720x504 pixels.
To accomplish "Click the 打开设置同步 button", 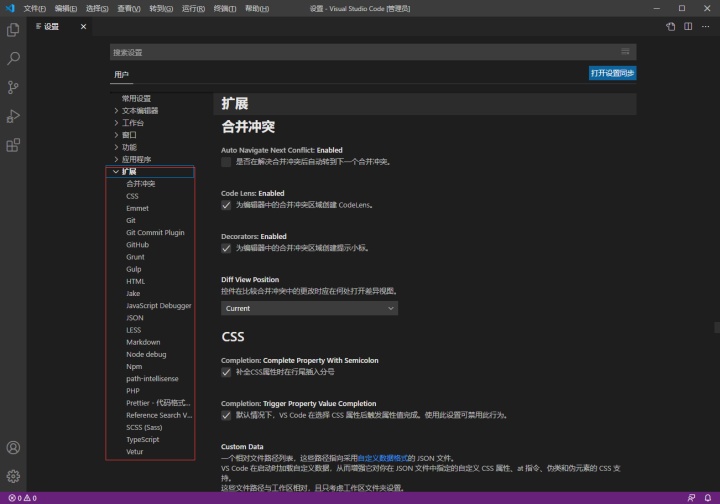I will point(612,73).
